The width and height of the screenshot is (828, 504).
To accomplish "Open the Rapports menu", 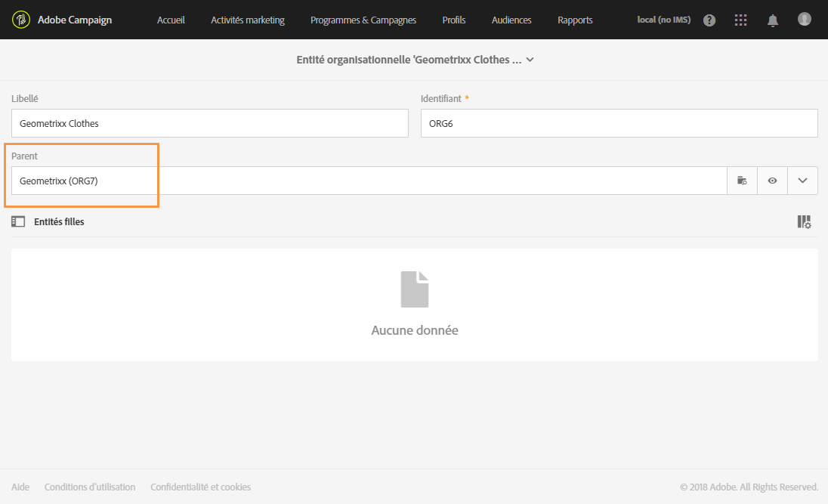I will pyautogui.click(x=575, y=20).
